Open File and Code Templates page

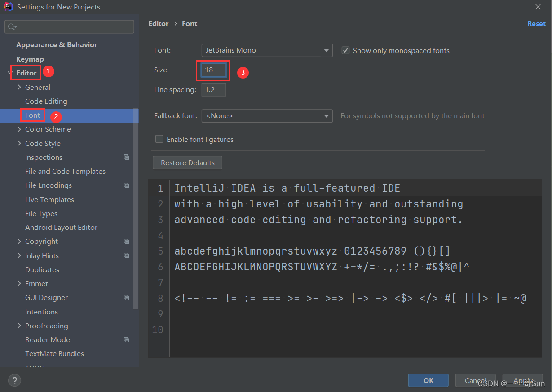click(65, 171)
